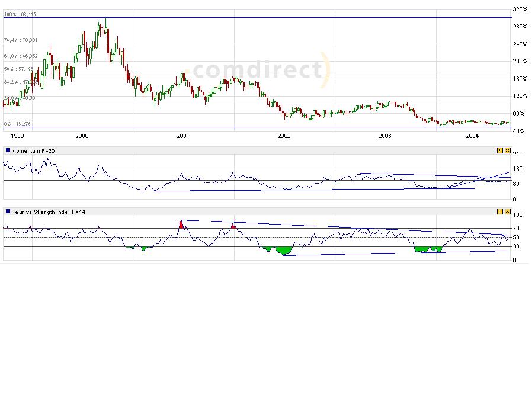Click the rightmost yellow icon in RSI header
The width and height of the screenshot is (532, 410).
click(507, 211)
